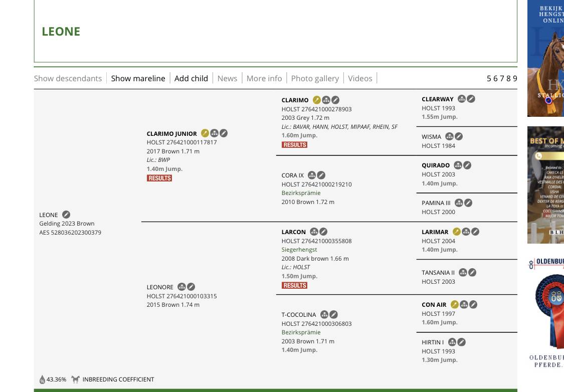Click the gold icon next to LARIMAR

(456, 232)
